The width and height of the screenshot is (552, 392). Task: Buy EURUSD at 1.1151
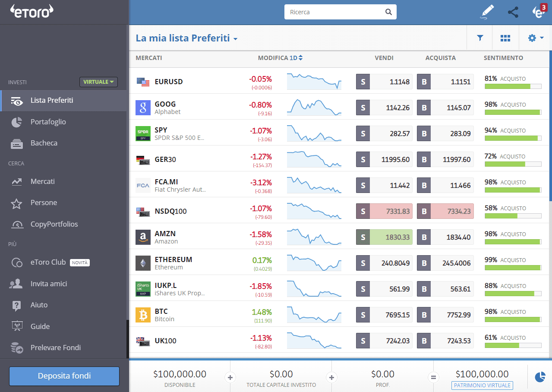pyautogui.click(x=445, y=82)
